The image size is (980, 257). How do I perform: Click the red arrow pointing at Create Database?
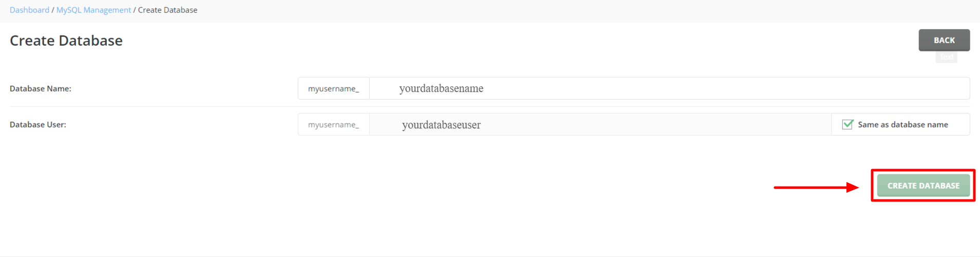point(817,188)
